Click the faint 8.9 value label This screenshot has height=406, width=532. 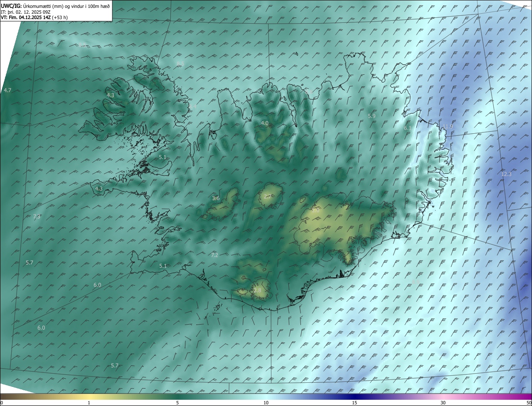point(415,282)
